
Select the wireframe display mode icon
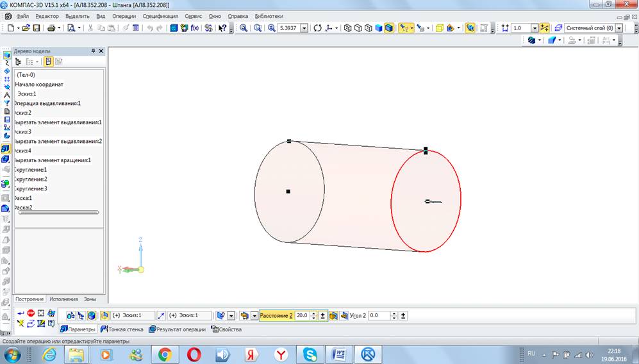347,28
